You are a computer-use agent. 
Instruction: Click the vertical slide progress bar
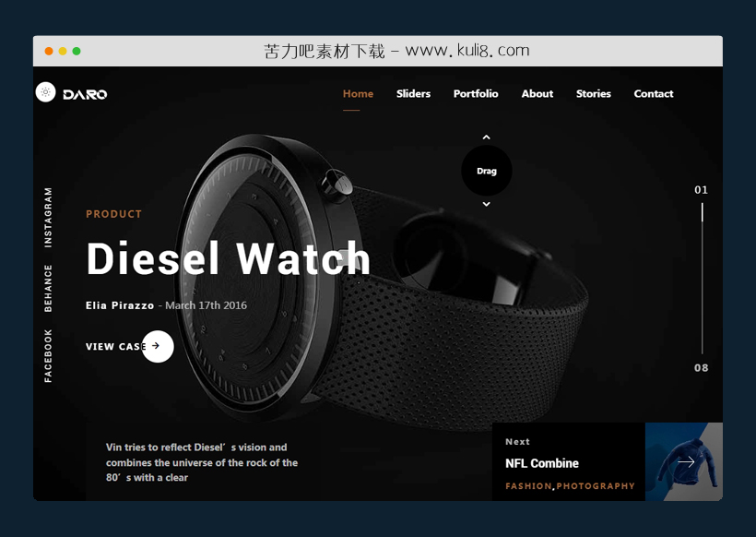coord(702,279)
